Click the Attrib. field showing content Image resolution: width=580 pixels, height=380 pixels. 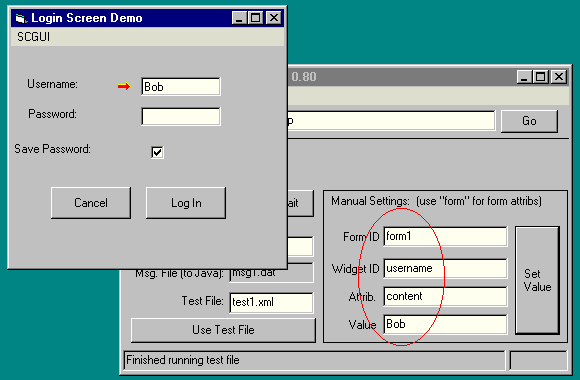tap(445, 296)
